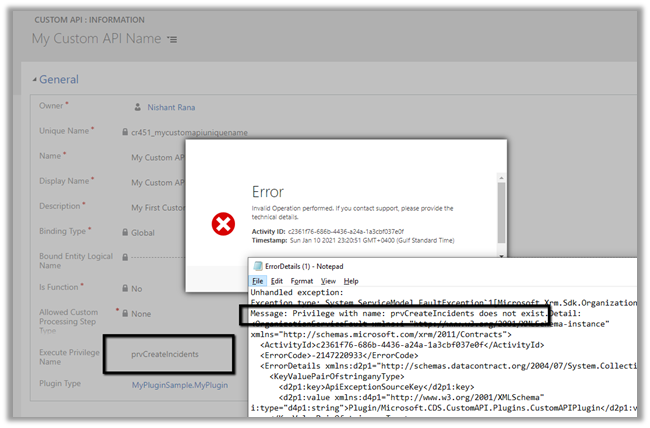Open Notepad Edit menu
The width and height of the screenshot is (650, 428).
(278, 282)
